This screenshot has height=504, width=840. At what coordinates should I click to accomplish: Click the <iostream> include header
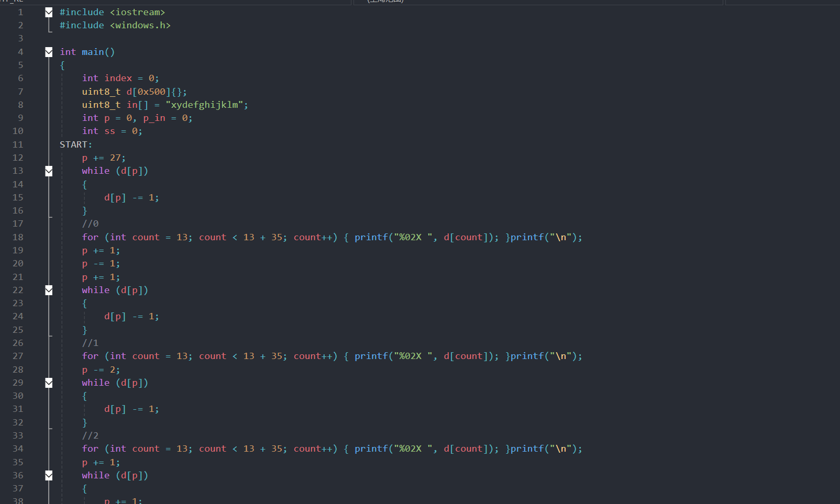(x=137, y=12)
